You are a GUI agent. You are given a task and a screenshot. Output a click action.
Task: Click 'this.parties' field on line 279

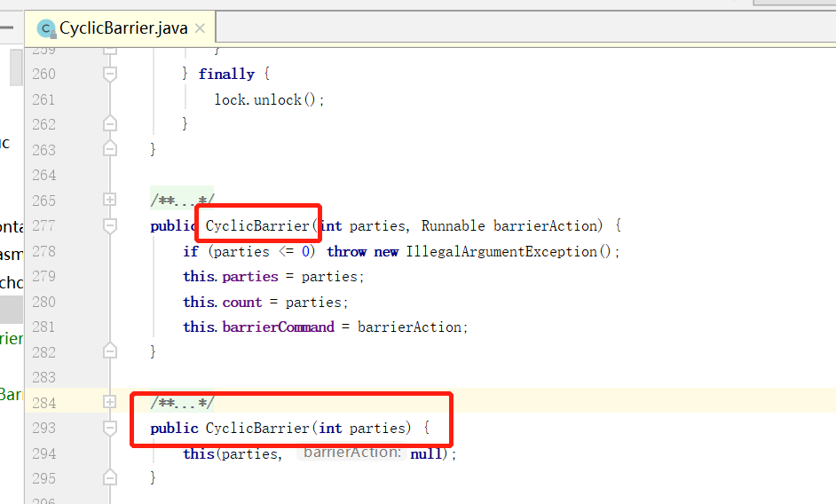[231, 276]
